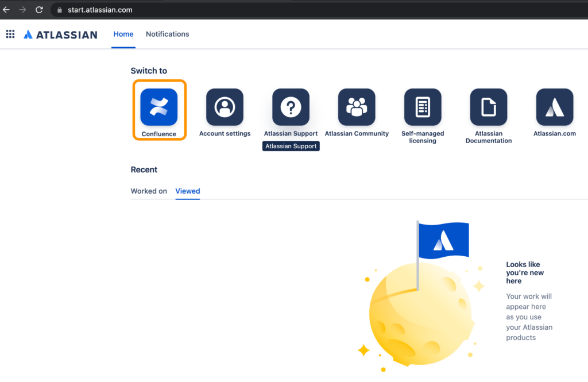Viewport: 588px width, 382px height.
Task: Click "Looks like you're new here" text
Action: tap(525, 272)
